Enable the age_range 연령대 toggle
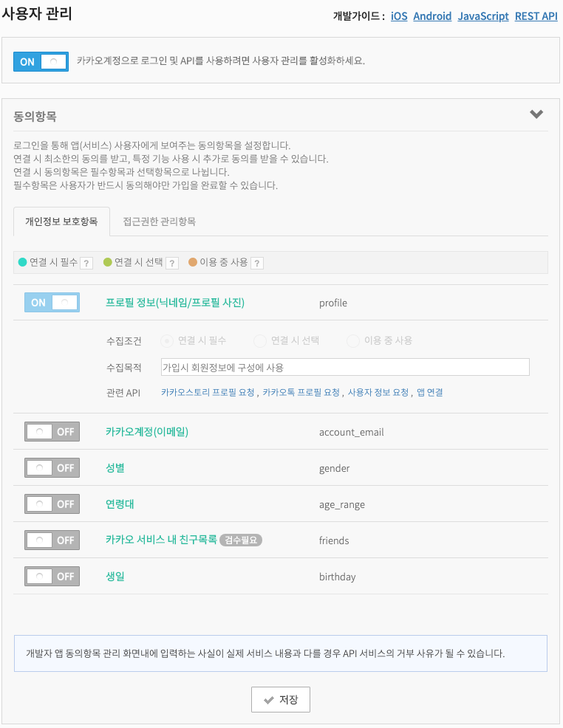Viewport: 563px width, 728px height. (52, 504)
